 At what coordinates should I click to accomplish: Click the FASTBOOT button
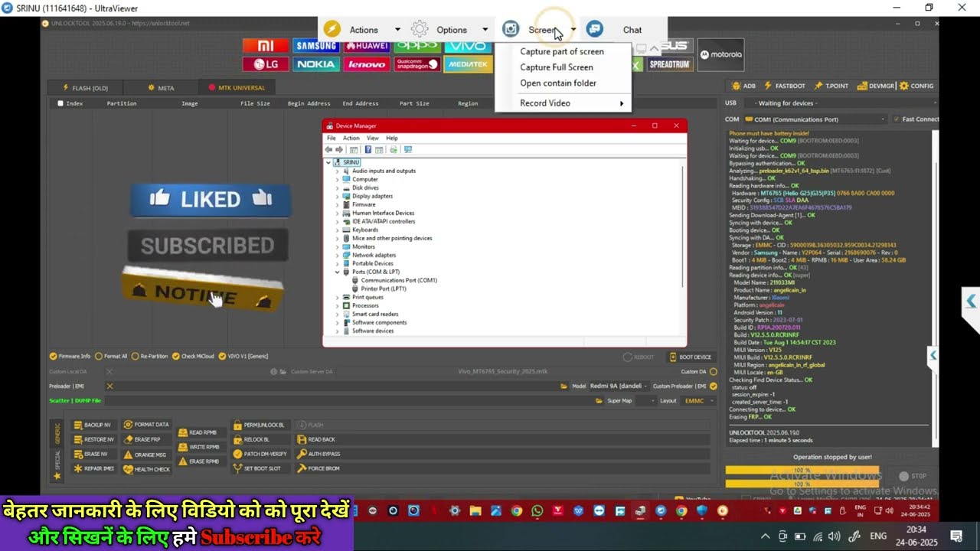coord(785,86)
